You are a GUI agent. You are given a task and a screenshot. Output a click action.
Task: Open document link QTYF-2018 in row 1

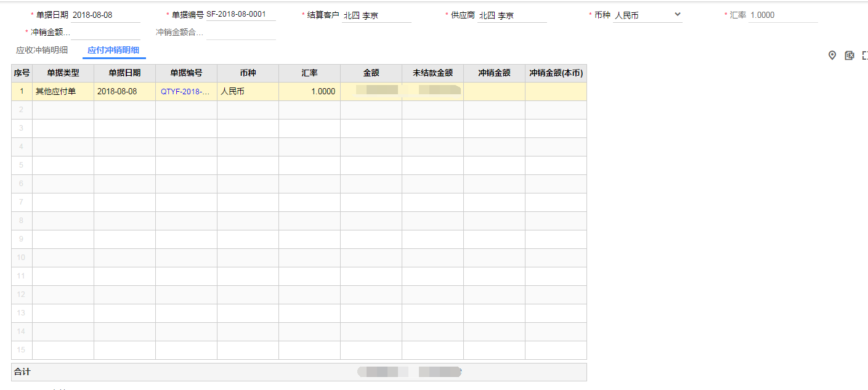point(185,91)
